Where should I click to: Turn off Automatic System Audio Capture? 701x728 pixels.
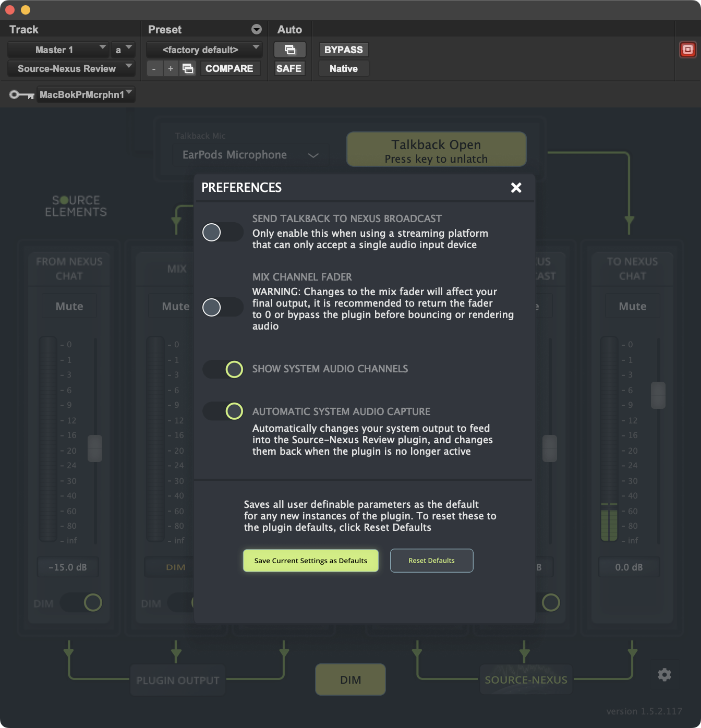[223, 411]
